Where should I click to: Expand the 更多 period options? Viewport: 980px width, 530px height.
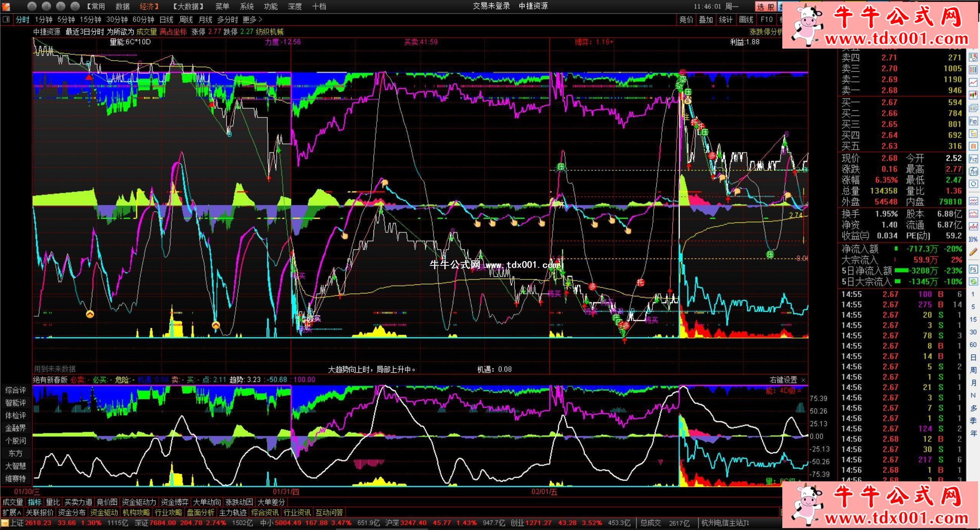[252, 20]
